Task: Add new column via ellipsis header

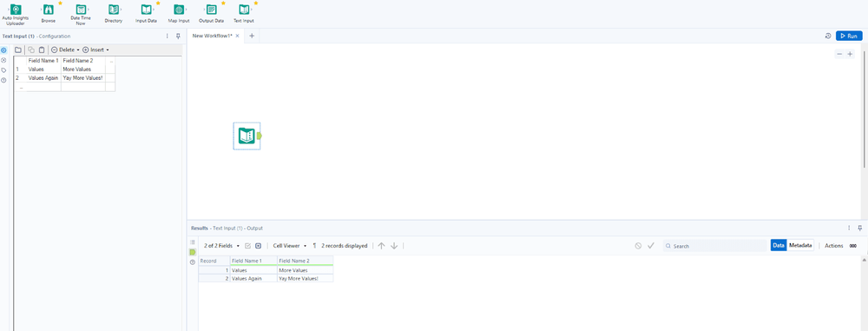Action: (111, 61)
